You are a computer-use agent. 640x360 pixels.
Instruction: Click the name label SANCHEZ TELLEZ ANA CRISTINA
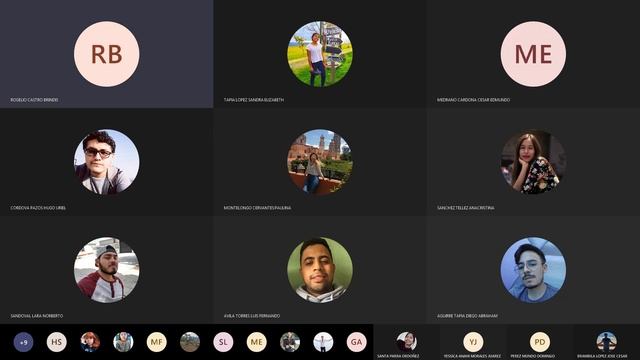[465, 208]
